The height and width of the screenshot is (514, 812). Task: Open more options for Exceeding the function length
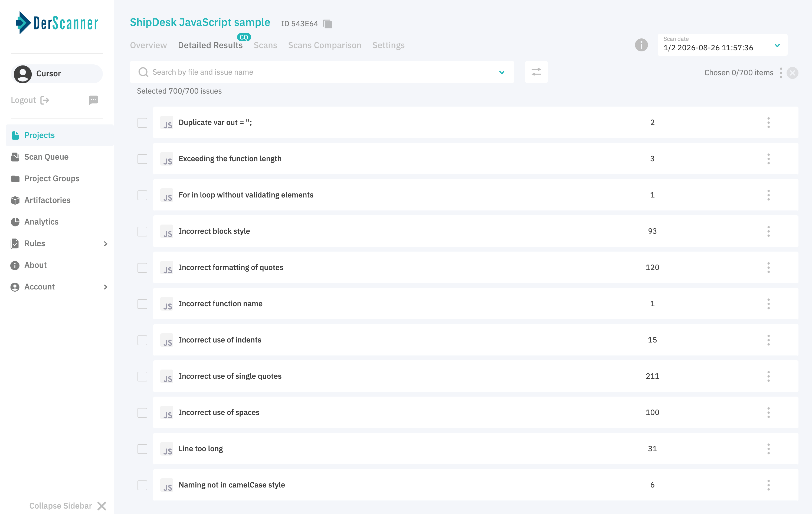pos(768,159)
